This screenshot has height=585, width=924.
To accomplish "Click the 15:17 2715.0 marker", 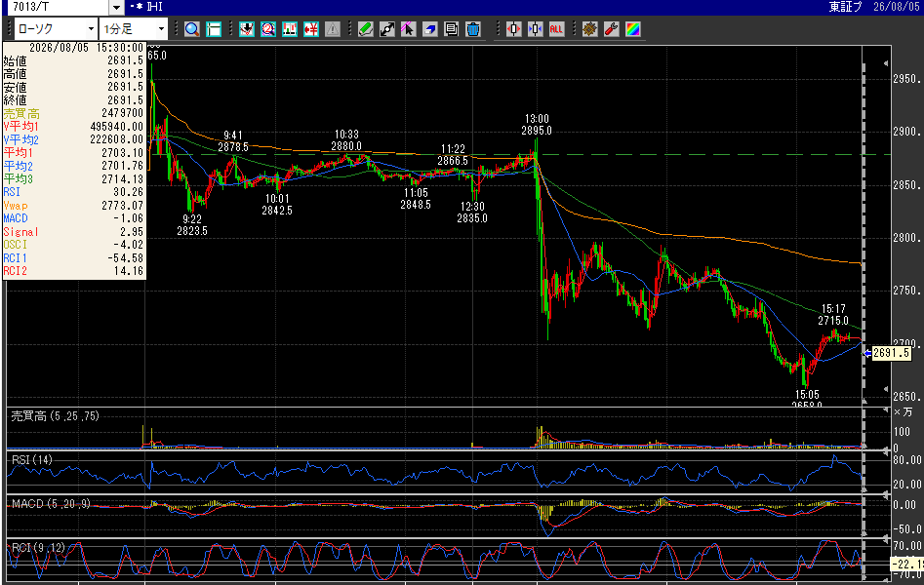I will coord(833,315).
